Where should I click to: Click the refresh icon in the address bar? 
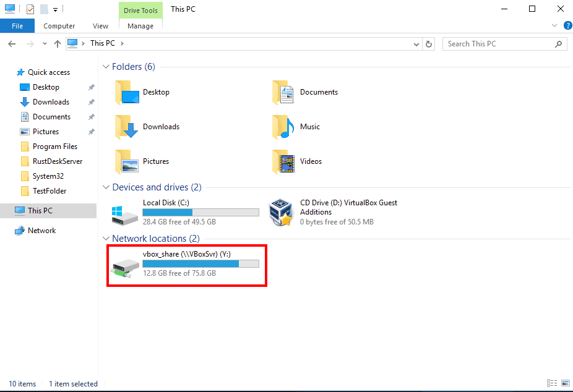pos(429,43)
